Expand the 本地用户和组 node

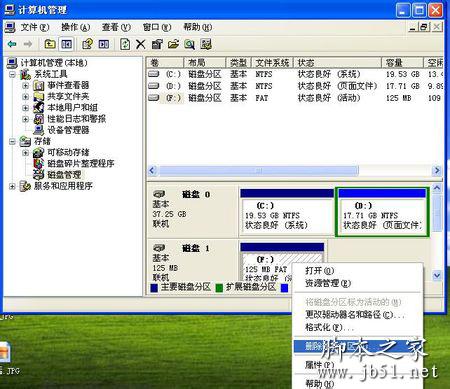[26, 108]
